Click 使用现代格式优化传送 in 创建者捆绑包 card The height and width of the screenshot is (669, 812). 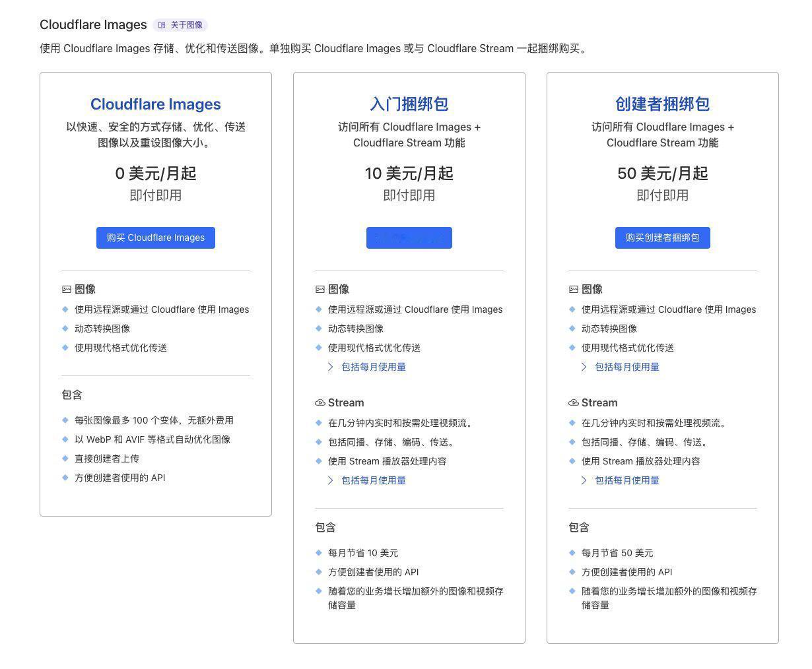[628, 348]
